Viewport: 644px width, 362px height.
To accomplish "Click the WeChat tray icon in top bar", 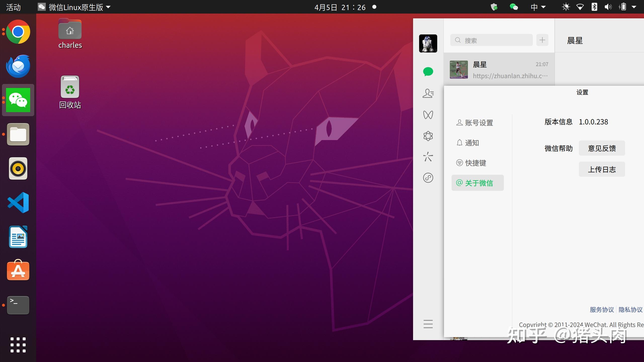I will coord(513,7).
